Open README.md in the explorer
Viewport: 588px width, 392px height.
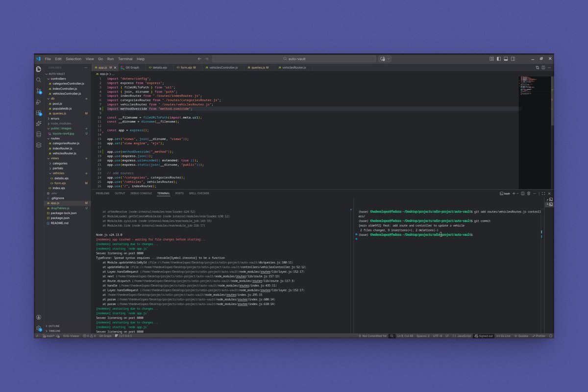point(59,223)
